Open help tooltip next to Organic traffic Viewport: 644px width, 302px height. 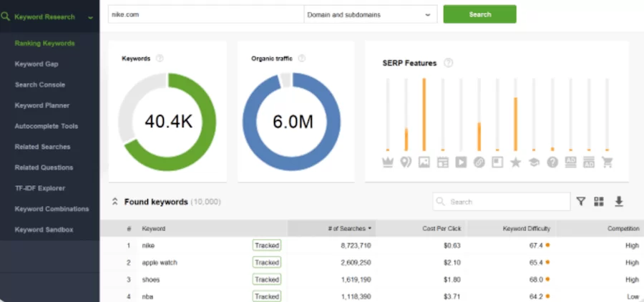pos(301,59)
